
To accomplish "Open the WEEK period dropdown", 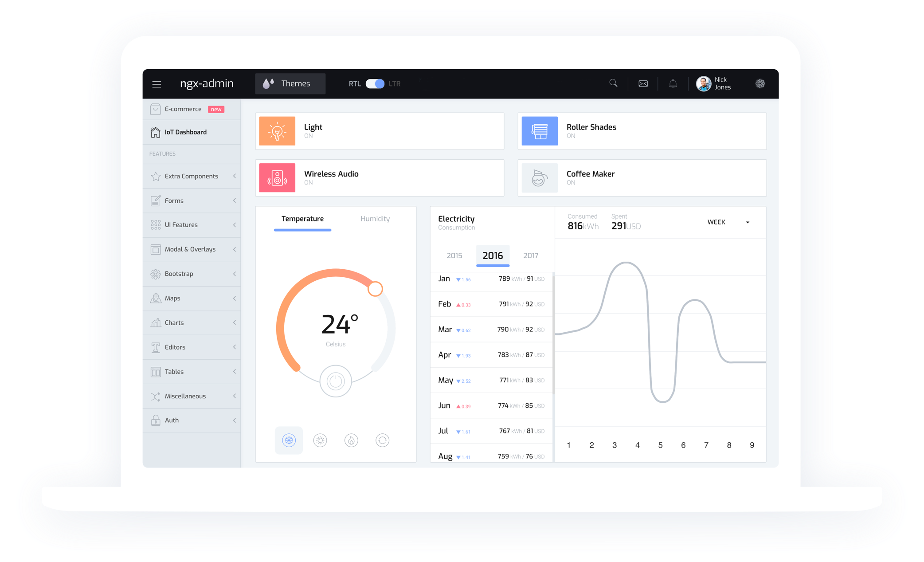I will (x=728, y=222).
